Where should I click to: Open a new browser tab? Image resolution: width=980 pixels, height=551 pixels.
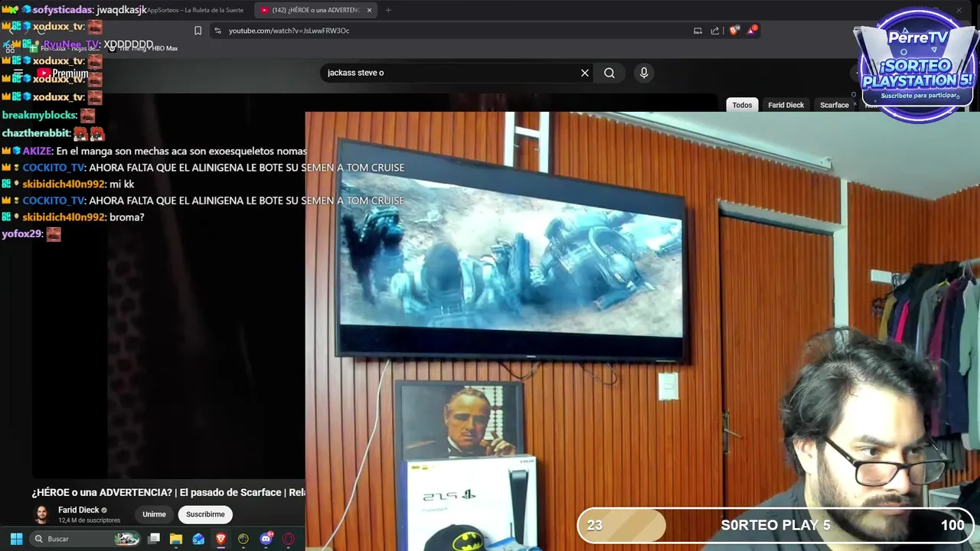click(x=388, y=10)
